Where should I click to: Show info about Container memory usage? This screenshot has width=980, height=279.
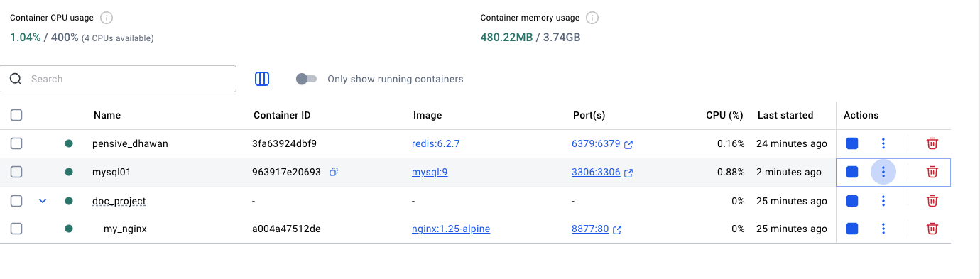point(592,18)
